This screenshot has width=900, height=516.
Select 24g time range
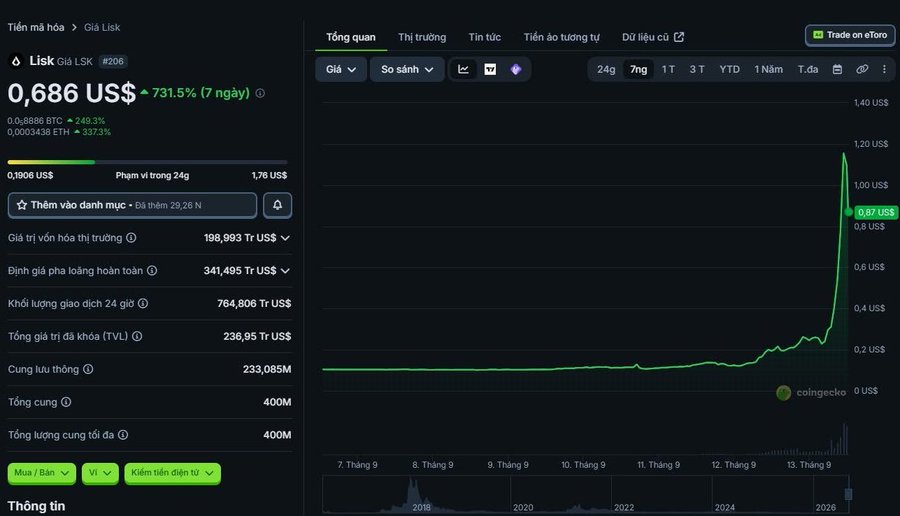[x=606, y=69]
